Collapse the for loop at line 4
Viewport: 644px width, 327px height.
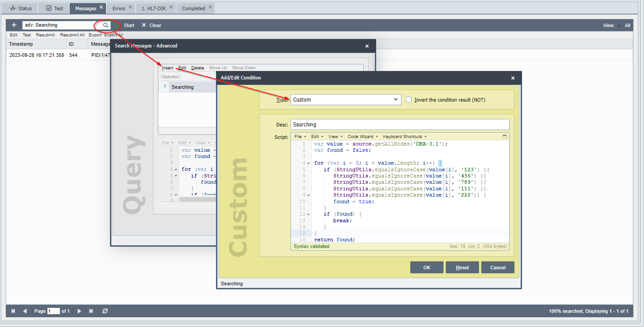pos(308,163)
